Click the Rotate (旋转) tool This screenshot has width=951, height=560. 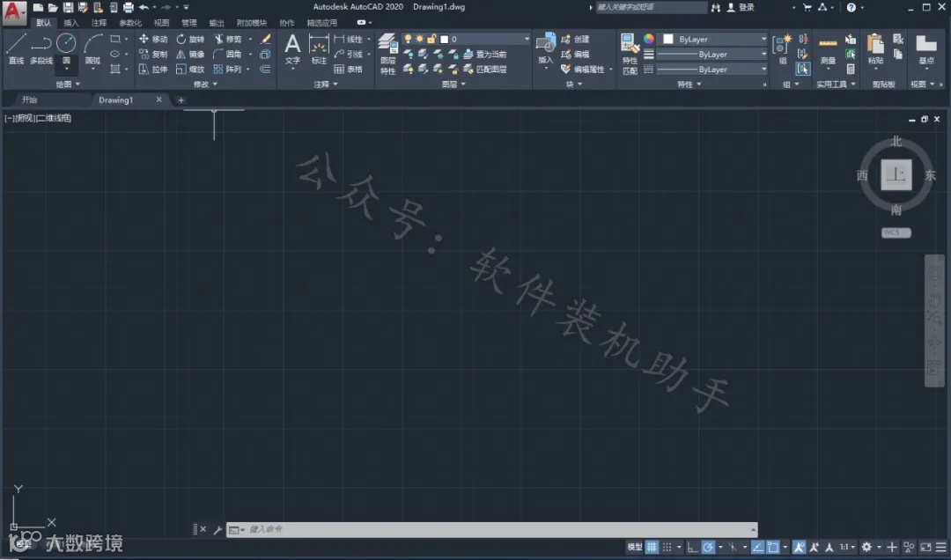click(190, 39)
